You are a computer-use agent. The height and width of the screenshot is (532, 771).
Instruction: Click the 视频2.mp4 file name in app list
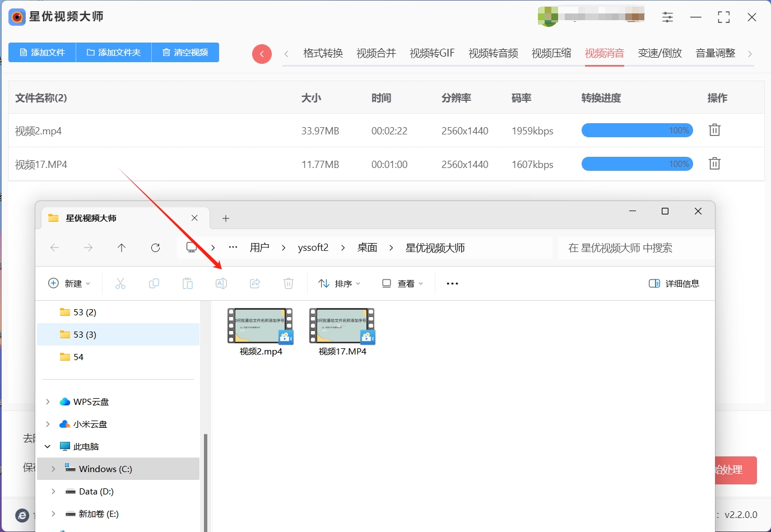point(38,131)
